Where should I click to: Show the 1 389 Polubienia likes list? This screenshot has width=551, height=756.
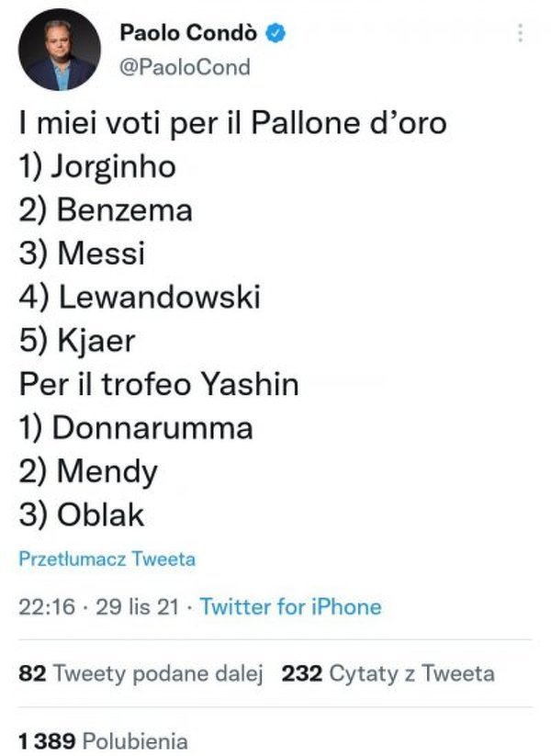[x=103, y=740]
